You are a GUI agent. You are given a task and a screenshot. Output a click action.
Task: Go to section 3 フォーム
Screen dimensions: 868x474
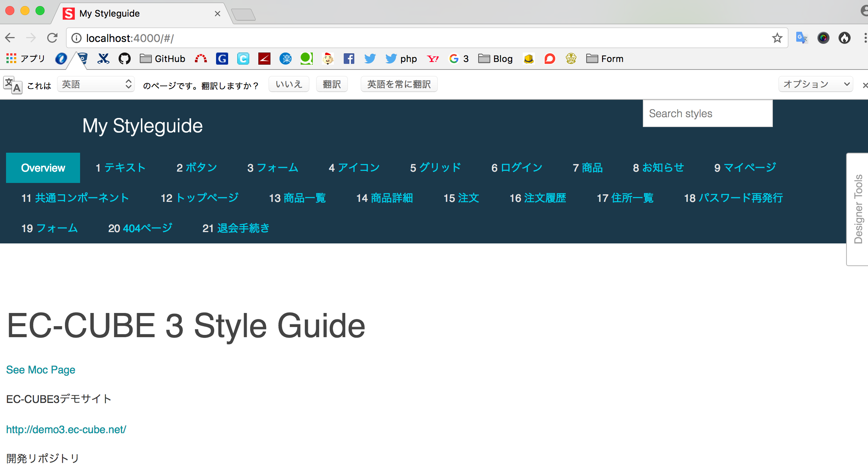point(273,168)
